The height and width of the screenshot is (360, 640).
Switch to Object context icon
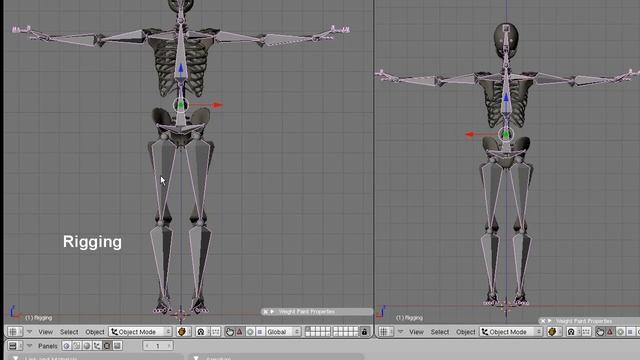click(x=97, y=346)
